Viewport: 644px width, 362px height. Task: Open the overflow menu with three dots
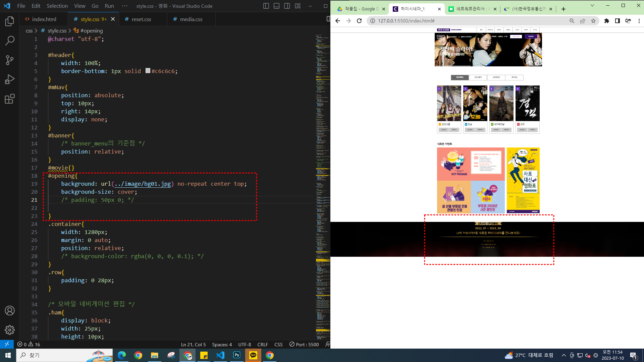125,6
